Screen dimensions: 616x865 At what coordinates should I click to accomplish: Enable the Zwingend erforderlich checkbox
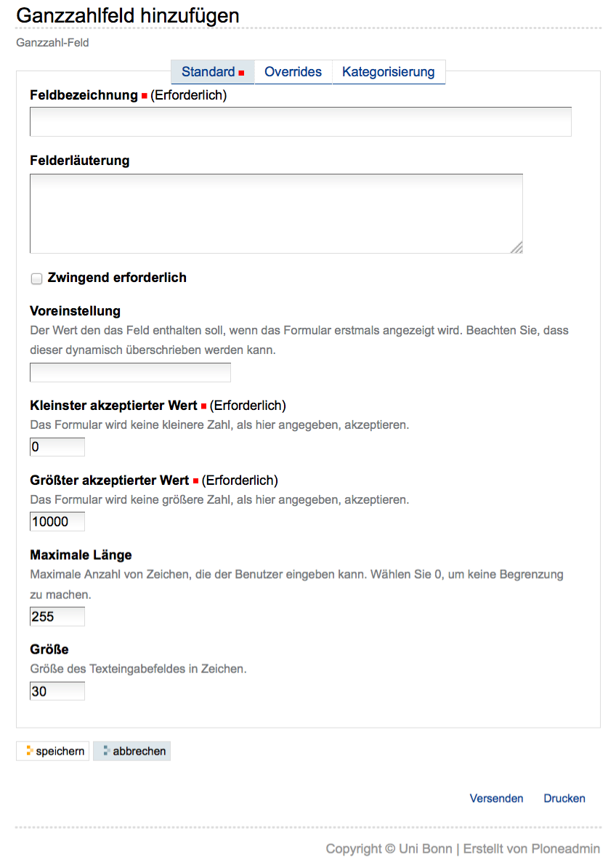click(37, 278)
